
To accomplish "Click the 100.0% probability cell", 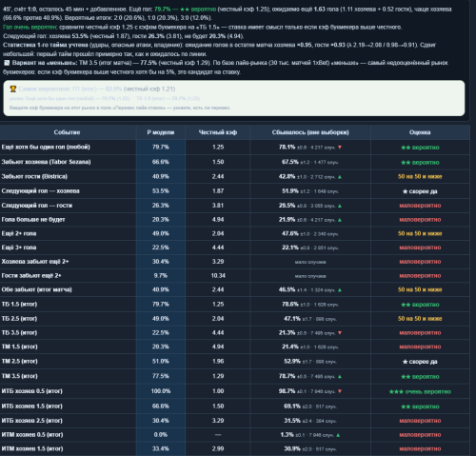I will 161,391.
